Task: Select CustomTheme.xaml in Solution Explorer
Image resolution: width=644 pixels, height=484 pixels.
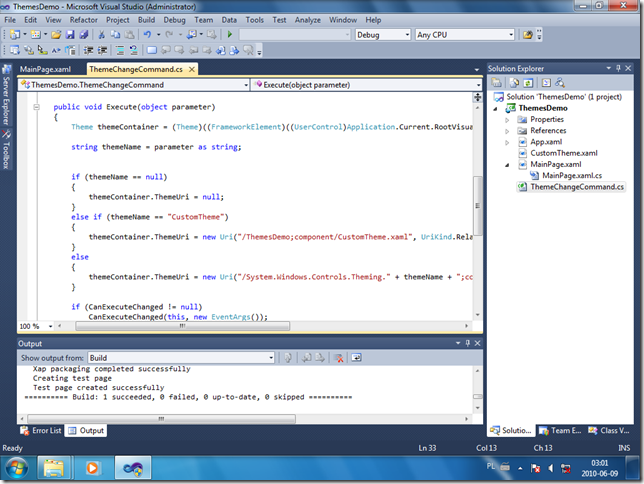Action: [564, 153]
